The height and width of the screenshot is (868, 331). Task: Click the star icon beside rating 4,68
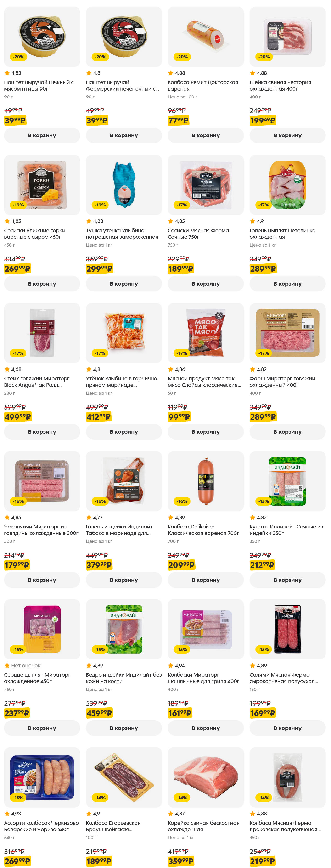(x=7, y=369)
